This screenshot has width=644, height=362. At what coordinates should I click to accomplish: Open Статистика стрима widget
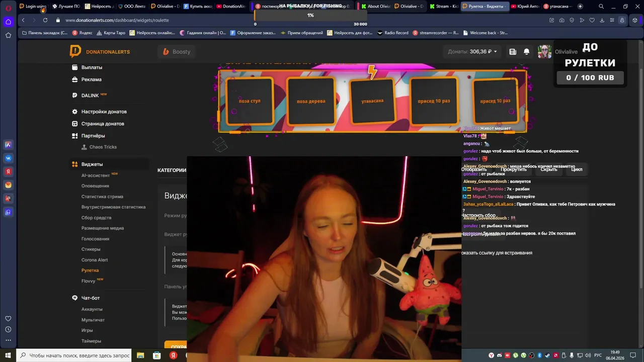[x=102, y=197]
